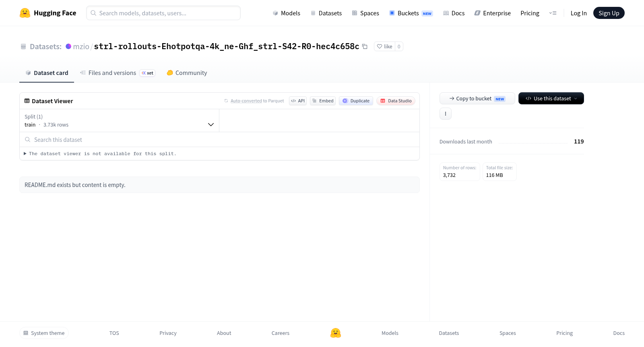Click the like count number

coord(399,46)
